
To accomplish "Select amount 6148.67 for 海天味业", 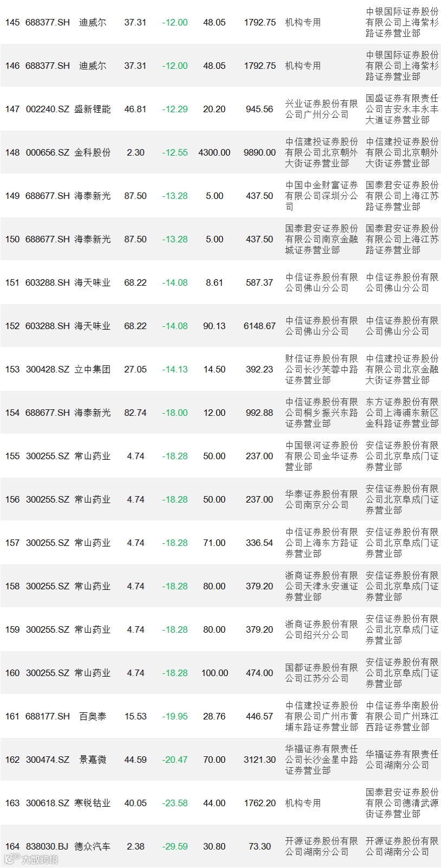I will tap(260, 326).
